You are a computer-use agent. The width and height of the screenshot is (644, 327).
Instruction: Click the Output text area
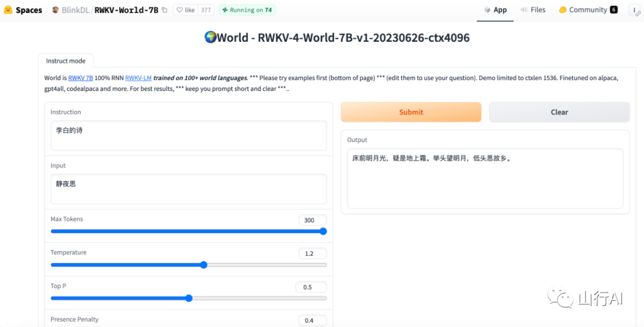(485, 178)
